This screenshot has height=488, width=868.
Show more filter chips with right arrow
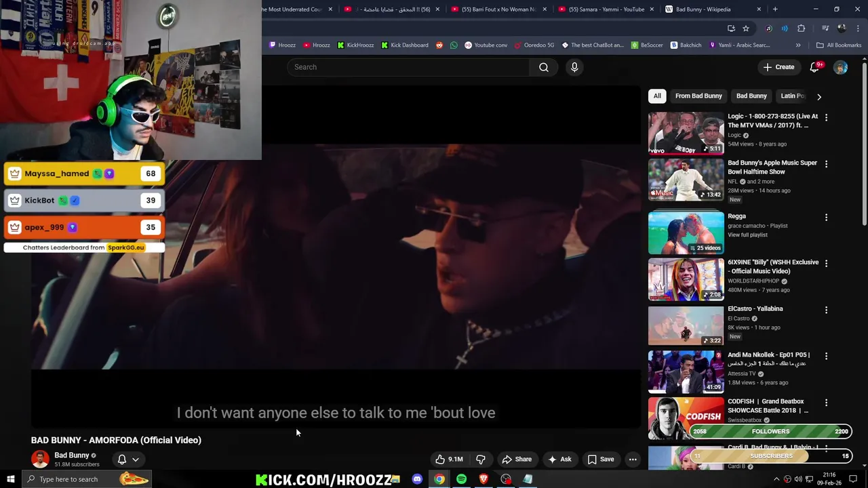click(818, 96)
